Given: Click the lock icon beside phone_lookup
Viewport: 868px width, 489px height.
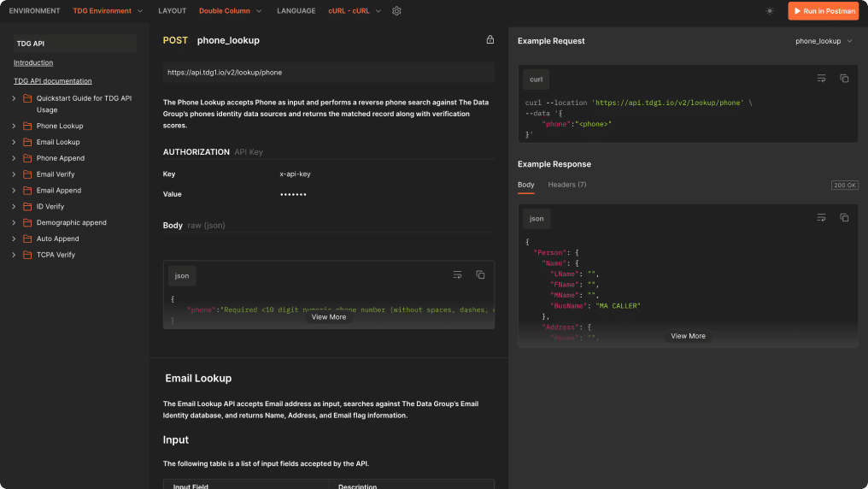Looking at the screenshot, I should (490, 40).
